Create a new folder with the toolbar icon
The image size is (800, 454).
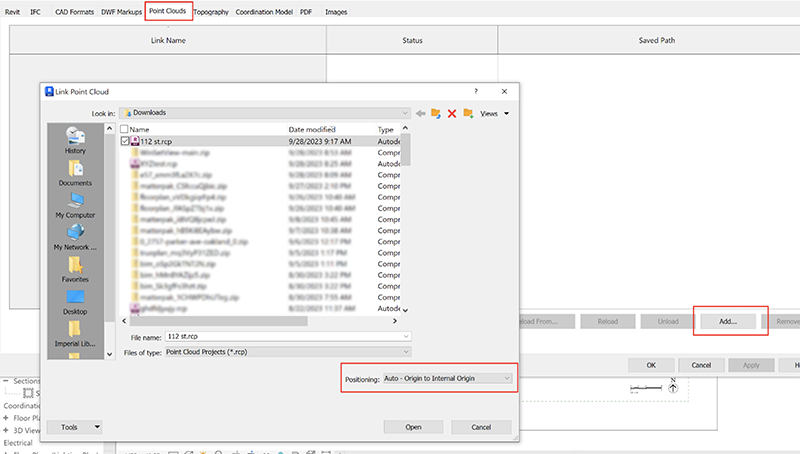pyautogui.click(x=467, y=113)
